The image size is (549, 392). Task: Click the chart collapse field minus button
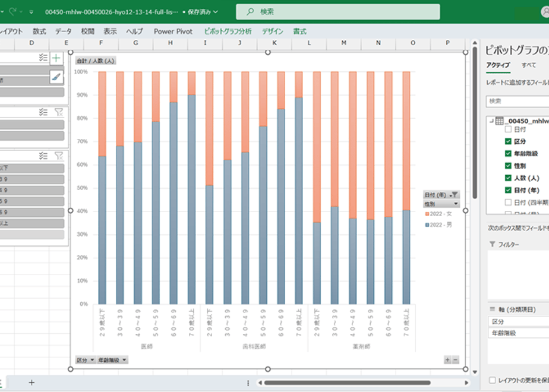pyautogui.click(x=455, y=360)
